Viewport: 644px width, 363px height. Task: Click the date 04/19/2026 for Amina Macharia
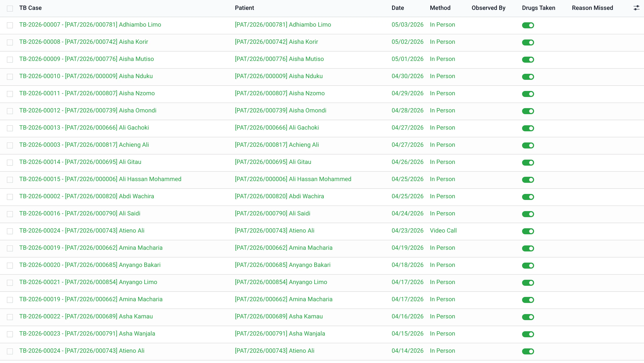(x=407, y=248)
